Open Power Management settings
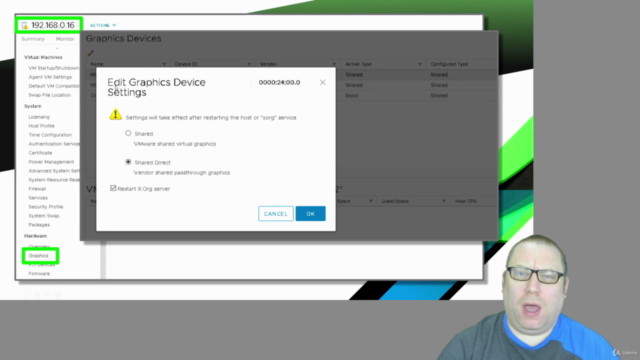Screen dimensions: 640x360 pos(51,162)
